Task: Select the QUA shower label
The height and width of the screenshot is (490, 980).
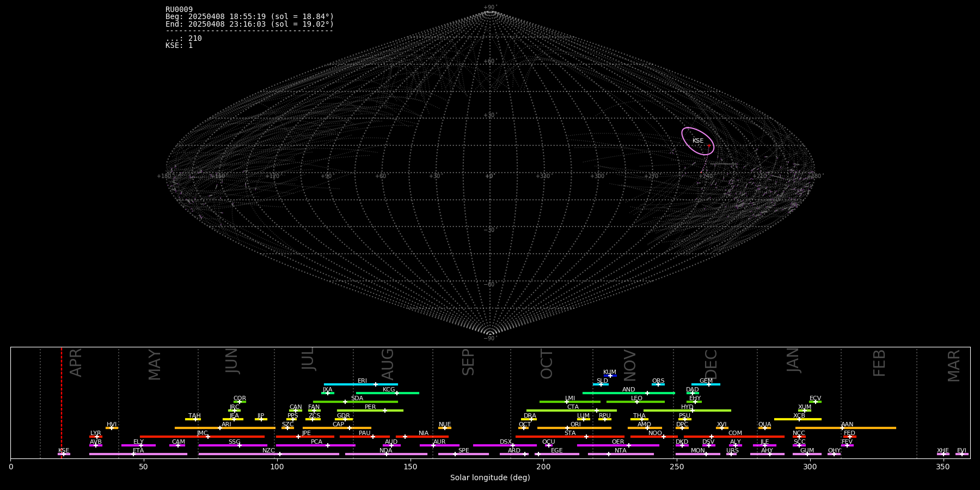Action: tap(764, 425)
